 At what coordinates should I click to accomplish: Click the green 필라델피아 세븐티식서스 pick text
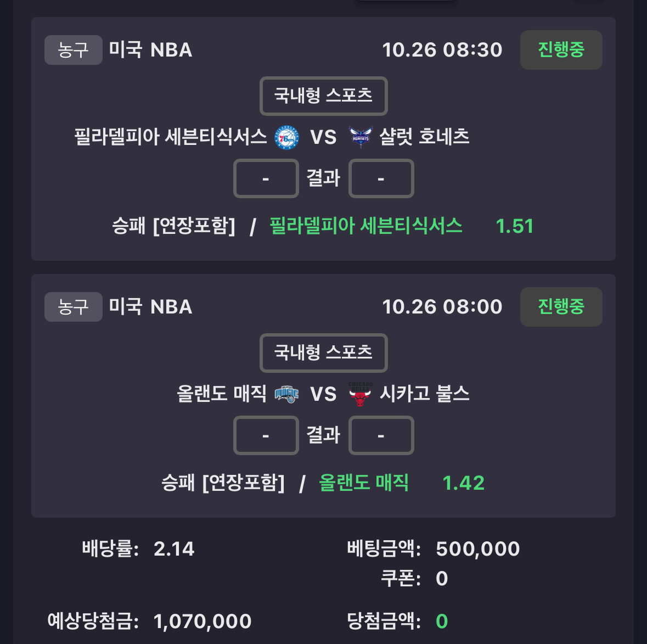[366, 226]
